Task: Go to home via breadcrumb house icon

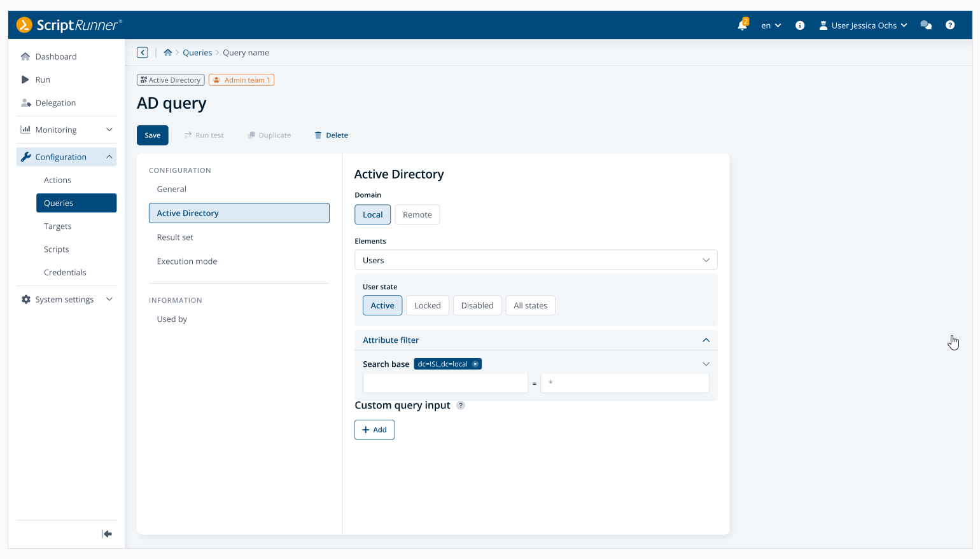Action: [x=168, y=53]
